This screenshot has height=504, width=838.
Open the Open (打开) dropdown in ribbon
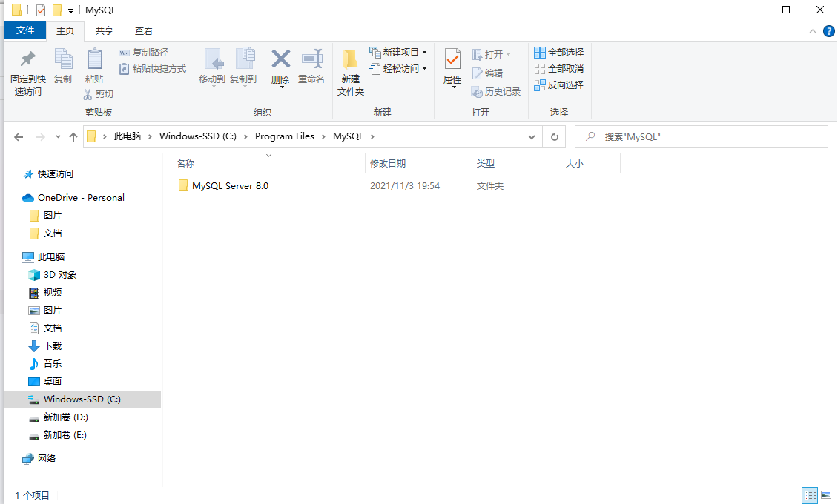[508, 54]
